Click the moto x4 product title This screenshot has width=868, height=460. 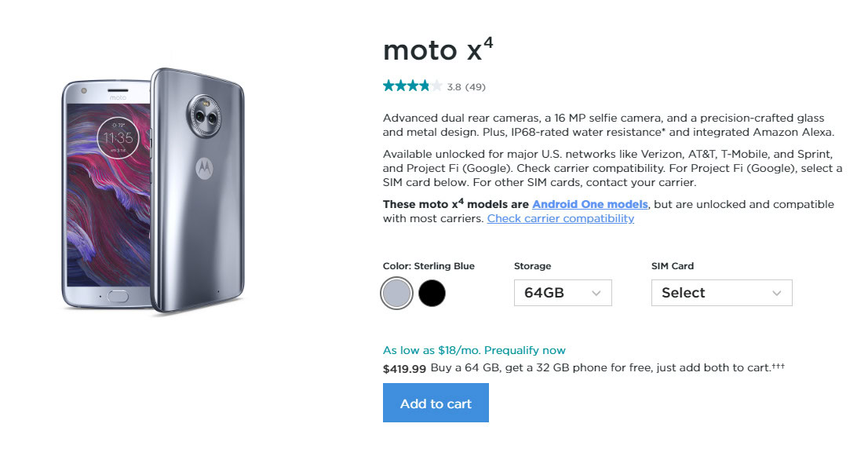tap(438, 49)
